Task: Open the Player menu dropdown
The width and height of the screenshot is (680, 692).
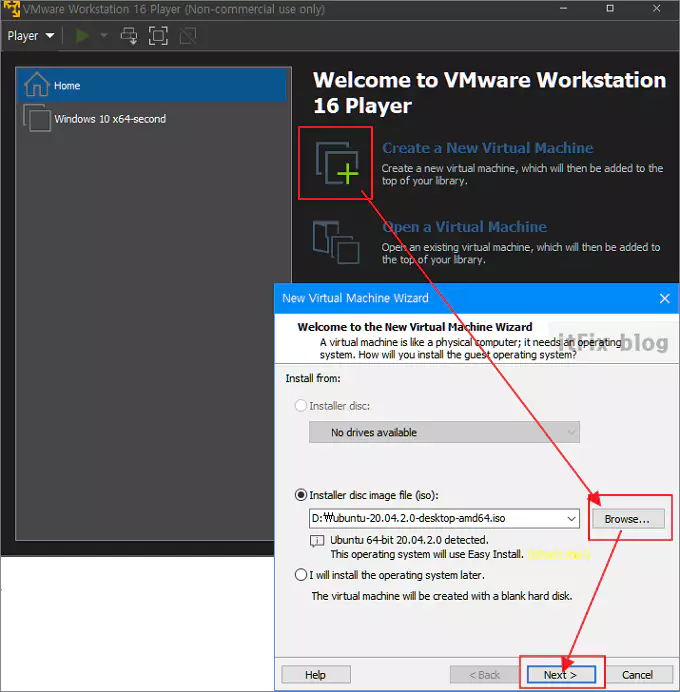Action: 31,36
